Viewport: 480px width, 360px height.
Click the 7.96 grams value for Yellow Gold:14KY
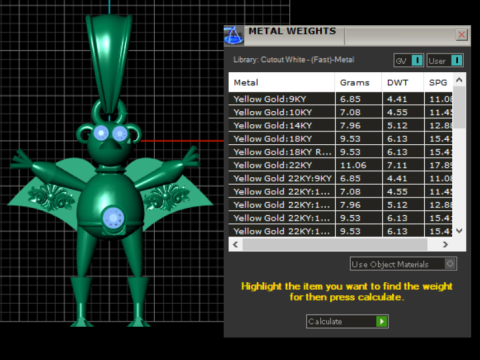[x=350, y=125]
